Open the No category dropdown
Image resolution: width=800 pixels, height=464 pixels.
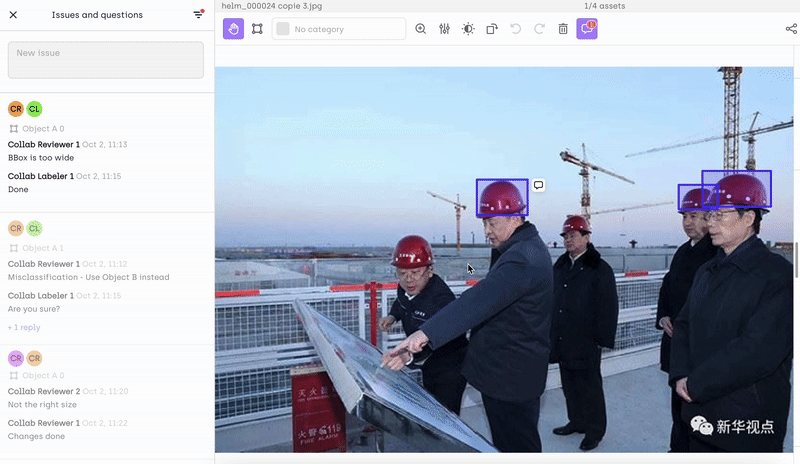(339, 29)
